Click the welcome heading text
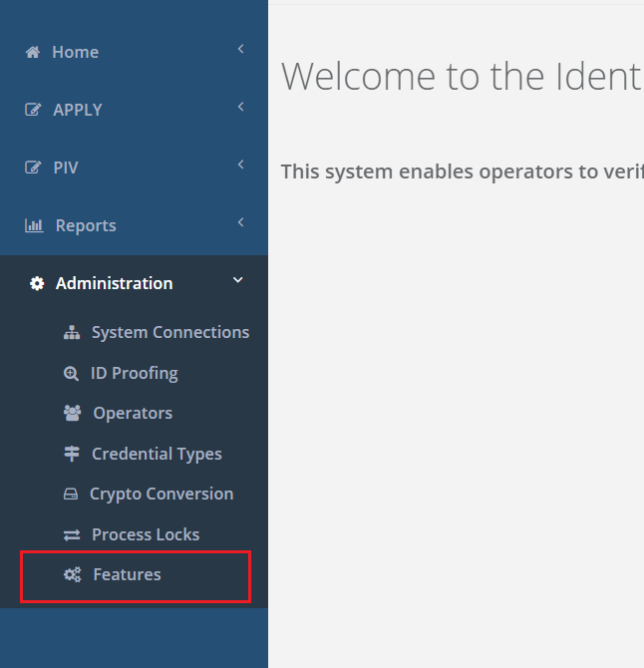This screenshot has height=668, width=644. (463, 76)
